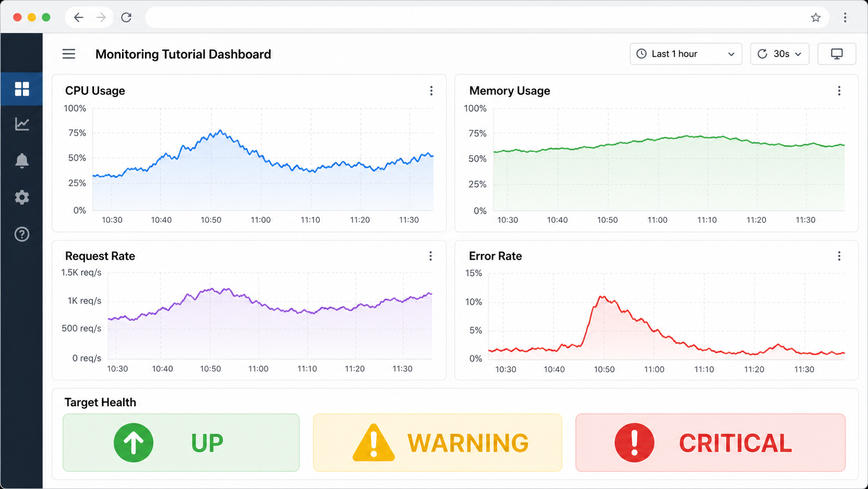Click the 1.5K req/s axis label
The width and height of the screenshot is (868, 489).
pyautogui.click(x=81, y=273)
